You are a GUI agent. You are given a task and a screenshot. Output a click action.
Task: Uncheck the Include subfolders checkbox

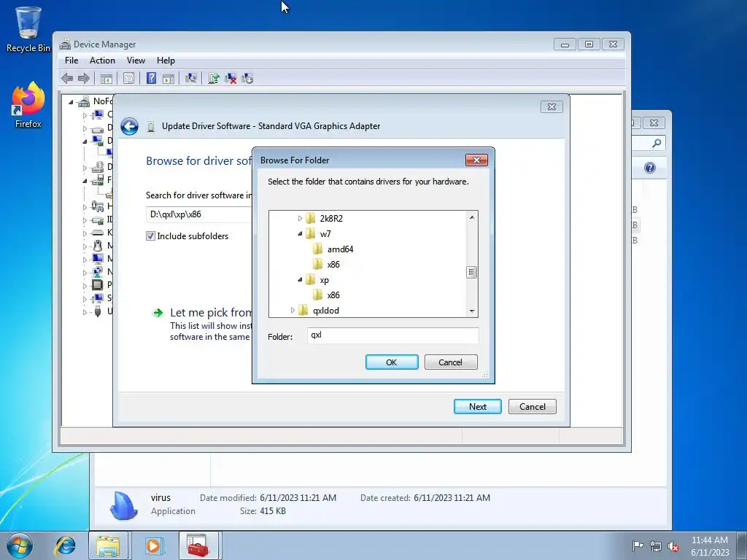150,236
